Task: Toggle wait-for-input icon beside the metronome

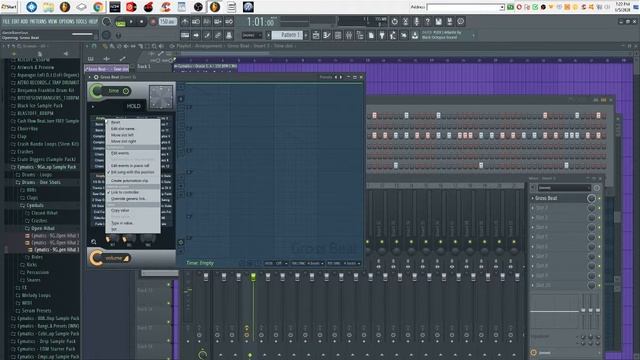Action: [x=196, y=22]
